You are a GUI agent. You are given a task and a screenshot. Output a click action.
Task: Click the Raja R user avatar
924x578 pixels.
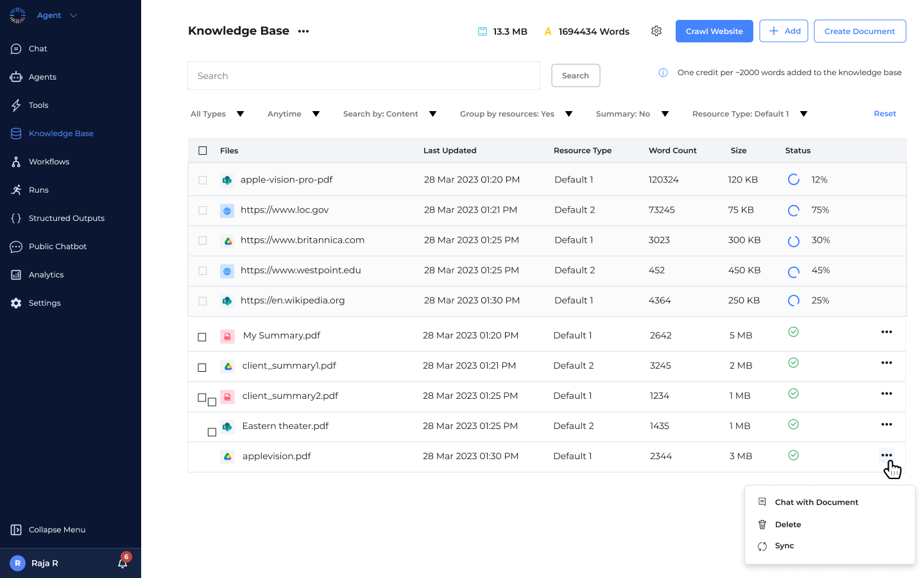coord(17,563)
